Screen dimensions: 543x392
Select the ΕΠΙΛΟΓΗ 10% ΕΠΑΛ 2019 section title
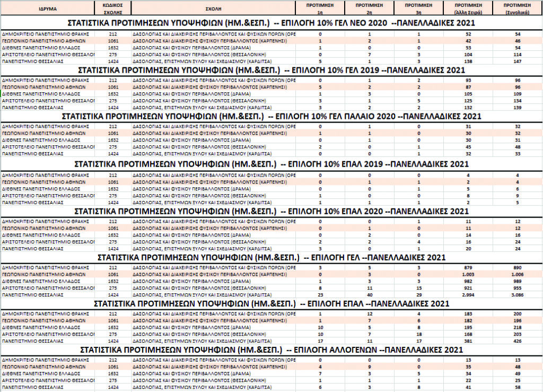[x=271, y=164]
